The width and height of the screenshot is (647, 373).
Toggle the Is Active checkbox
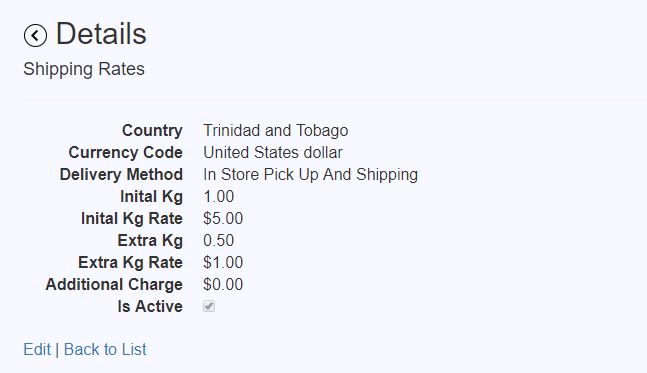coord(209,306)
